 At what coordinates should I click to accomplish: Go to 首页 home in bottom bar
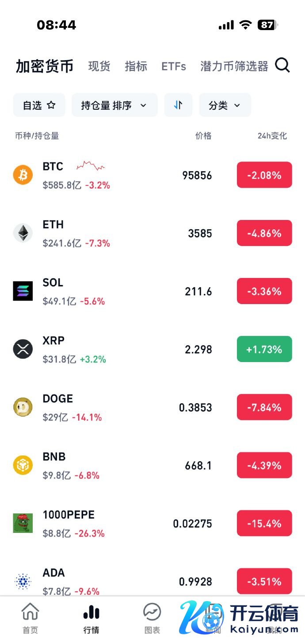pos(30,618)
